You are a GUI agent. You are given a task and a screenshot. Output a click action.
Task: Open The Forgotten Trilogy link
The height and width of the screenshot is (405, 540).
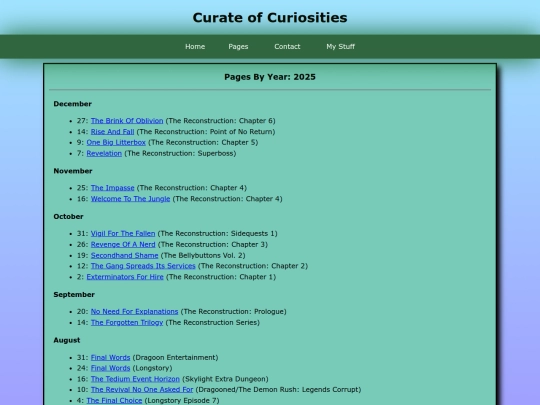click(127, 322)
